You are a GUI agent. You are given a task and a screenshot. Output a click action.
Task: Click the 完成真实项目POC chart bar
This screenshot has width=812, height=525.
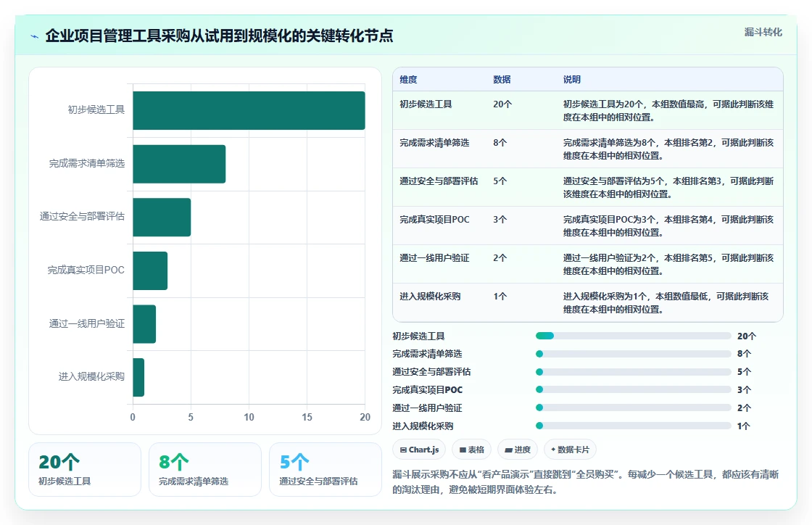(x=150, y=270)
